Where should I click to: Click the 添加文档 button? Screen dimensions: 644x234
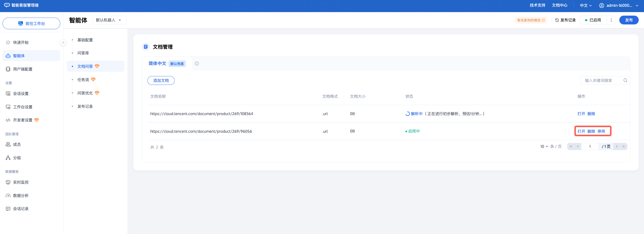point(161,80)
